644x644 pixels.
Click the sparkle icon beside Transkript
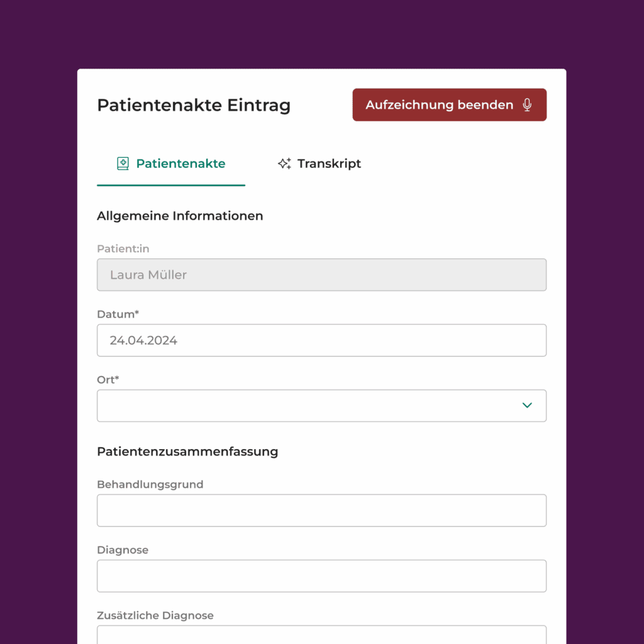pos(284,164)
